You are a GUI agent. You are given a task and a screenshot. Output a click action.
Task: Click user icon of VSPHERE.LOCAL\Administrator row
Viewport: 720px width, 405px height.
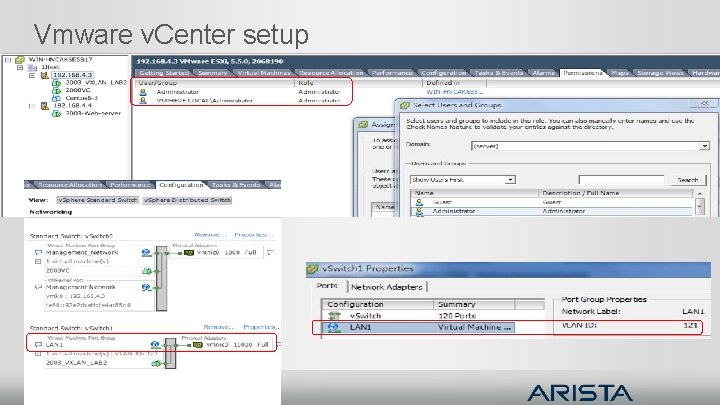(143, 100)
